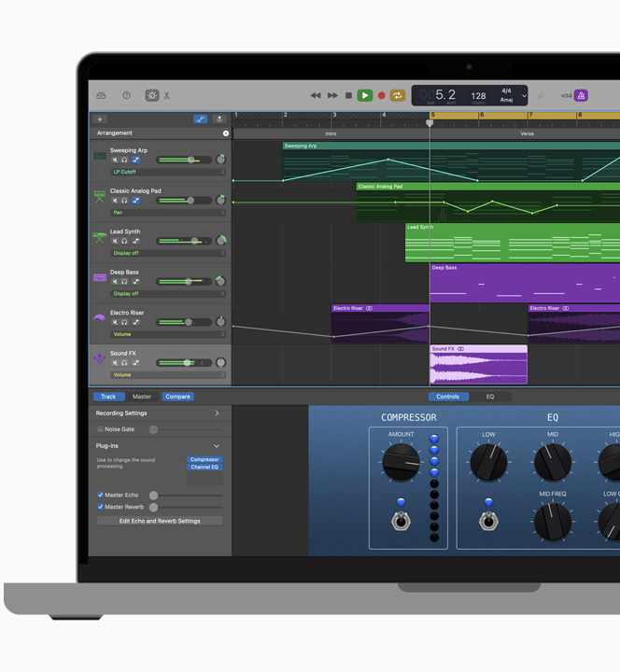Click Edit Echo and Reverb Settings
Image resolution: width=620 pixels, height=672 pixels.
click(x=160, y=521)
